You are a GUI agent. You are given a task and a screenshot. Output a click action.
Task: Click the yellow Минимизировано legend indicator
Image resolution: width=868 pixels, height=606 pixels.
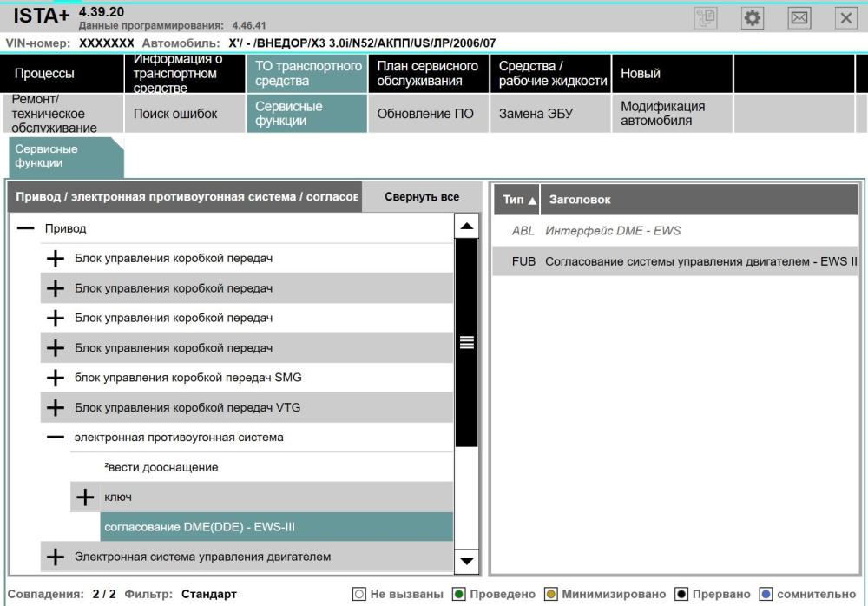551,594
